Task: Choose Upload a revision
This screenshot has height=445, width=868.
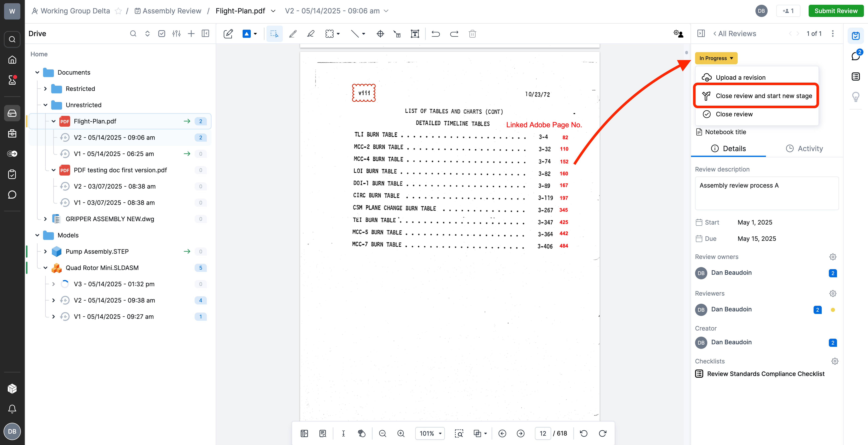Action: pos(757,78)
